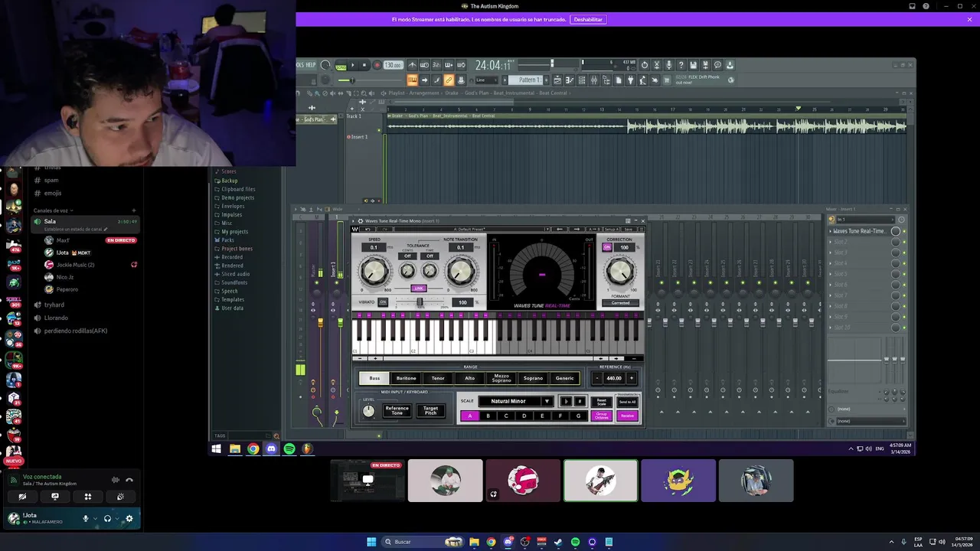980x551 pixels.
Task: Toggle the LINK button in Waves Tune
Action: coord(419,289)
